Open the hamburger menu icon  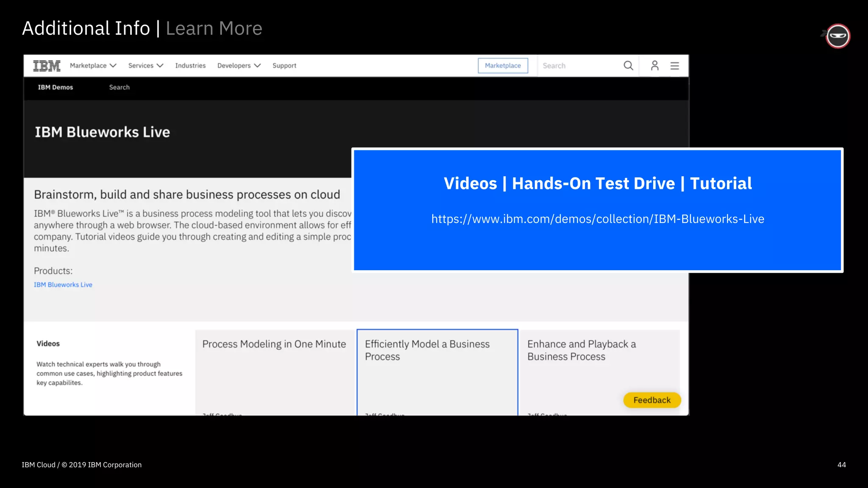pos(675,66)
